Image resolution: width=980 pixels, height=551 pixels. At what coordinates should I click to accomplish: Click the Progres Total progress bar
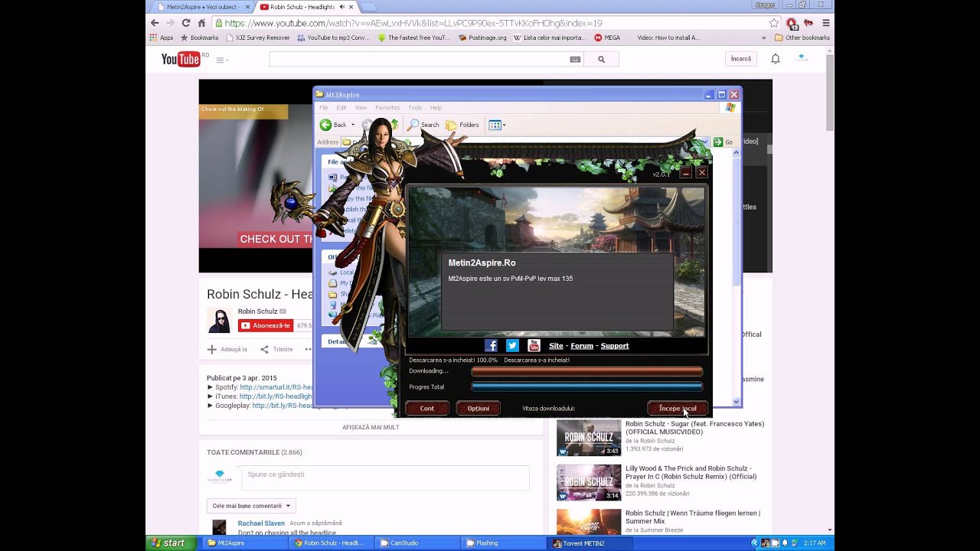point(586,387)
